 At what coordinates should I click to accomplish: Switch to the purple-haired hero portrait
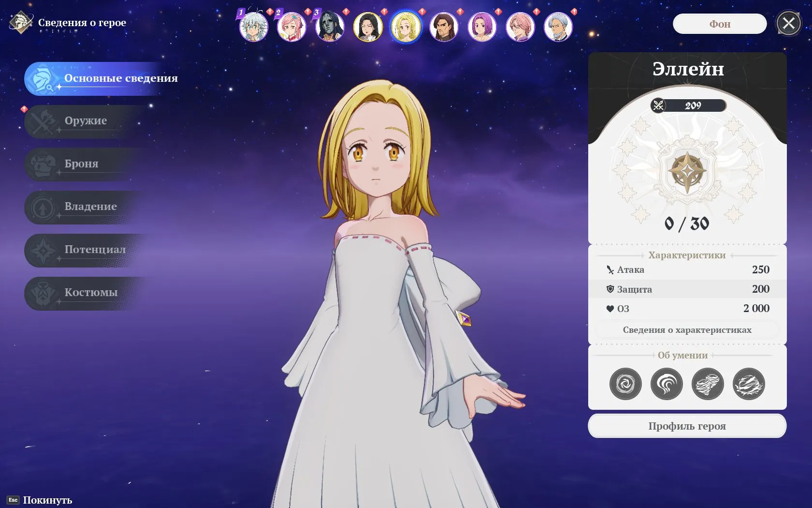pyautogui.click(x=482, y=27)
